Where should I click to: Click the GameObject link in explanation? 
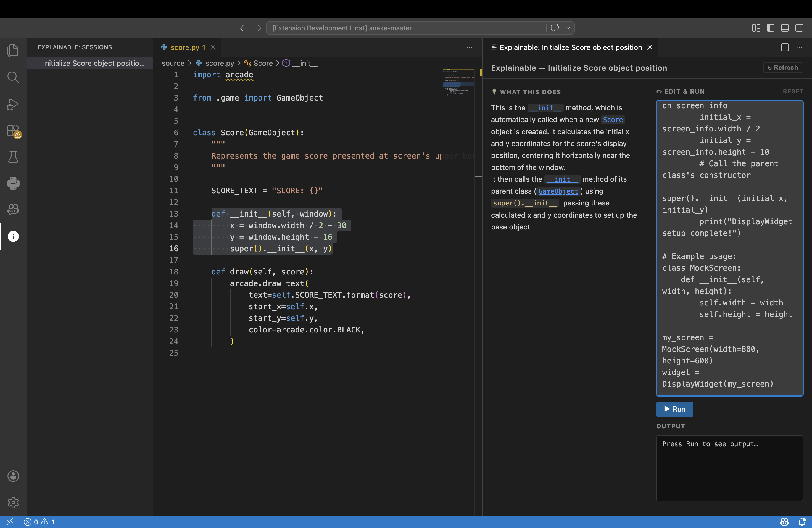[558, 191]
